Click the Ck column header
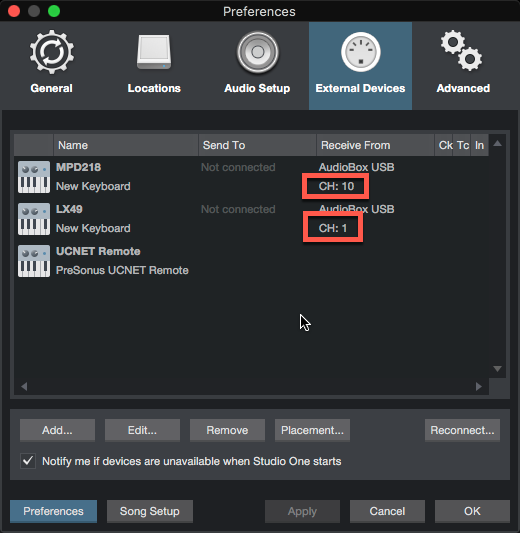 pos(444,145)
